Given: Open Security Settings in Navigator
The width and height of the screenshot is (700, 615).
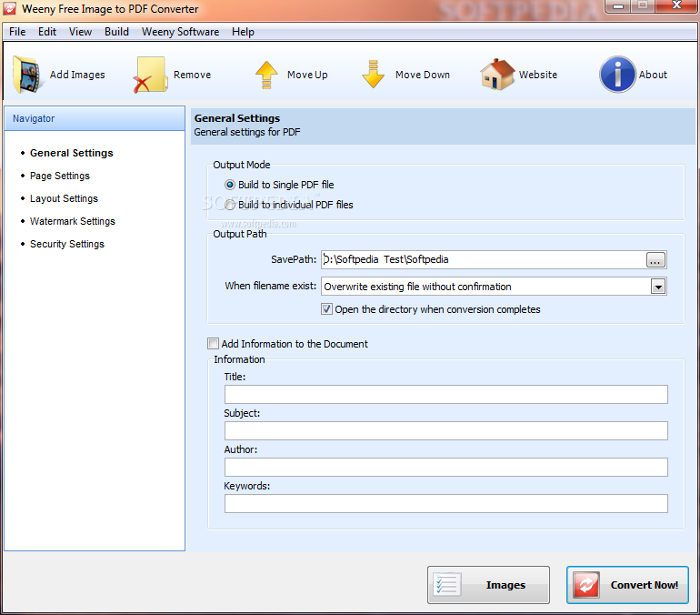Looking at the screenshot, I should (x=67, y=244).
